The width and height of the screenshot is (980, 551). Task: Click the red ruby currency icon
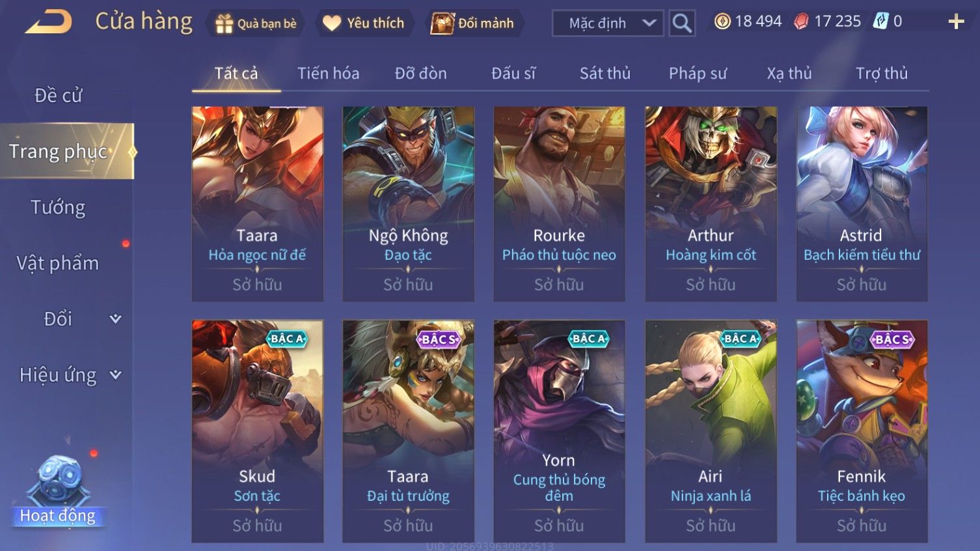click(801, 21)
